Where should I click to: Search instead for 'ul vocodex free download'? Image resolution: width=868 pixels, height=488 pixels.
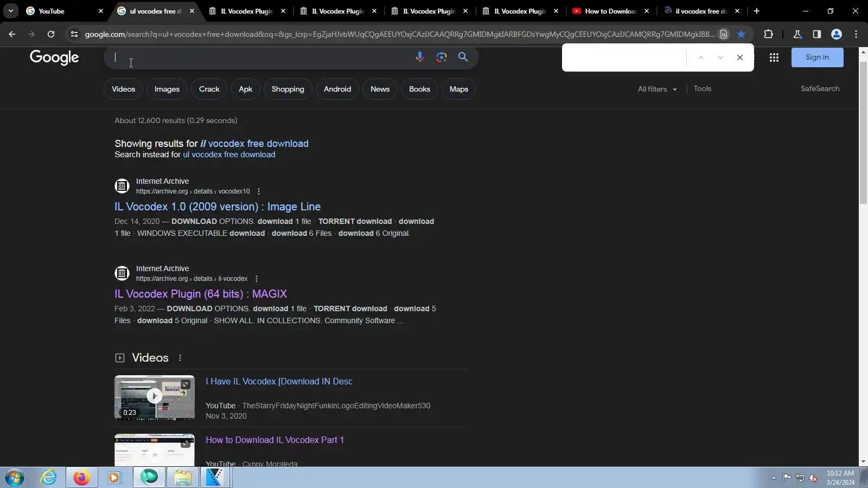coord(229,155)
